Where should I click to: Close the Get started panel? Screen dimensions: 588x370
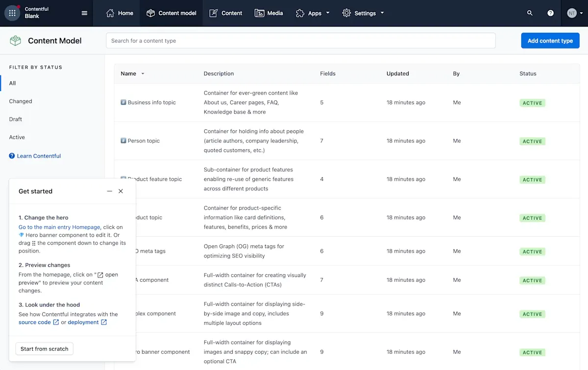(x=121, y=191)
